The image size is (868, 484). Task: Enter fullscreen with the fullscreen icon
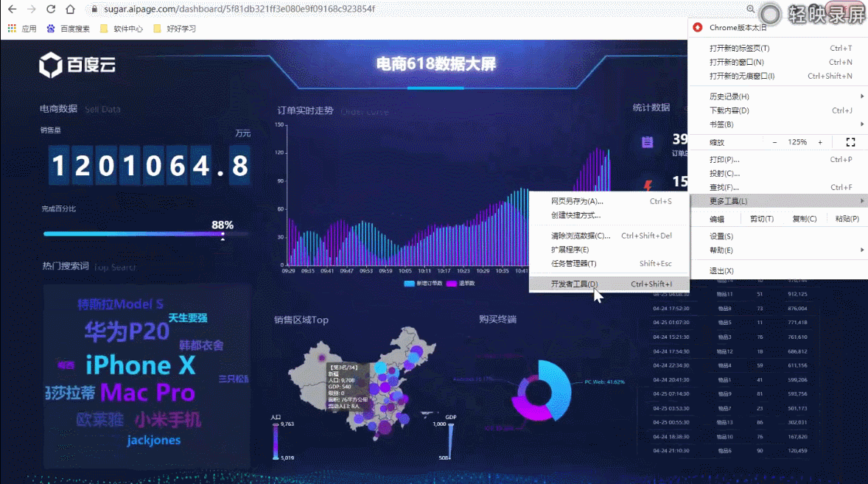click(x=851, y=142)
